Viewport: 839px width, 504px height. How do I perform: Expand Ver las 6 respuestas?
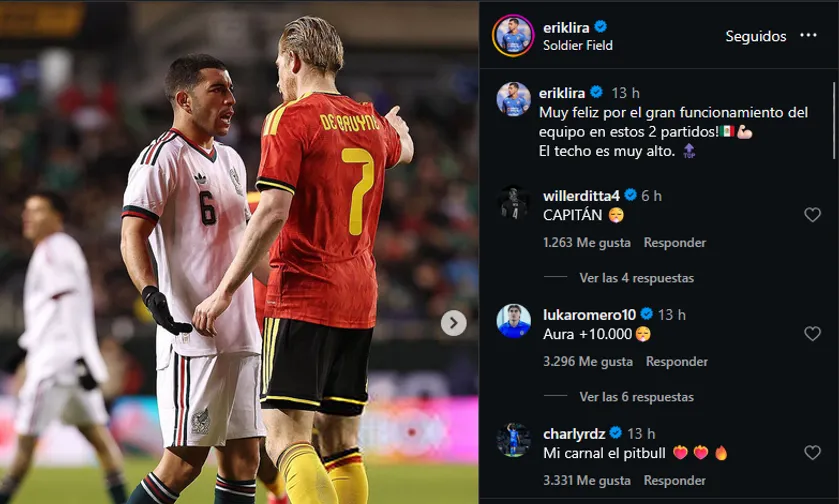pos(636,396)
